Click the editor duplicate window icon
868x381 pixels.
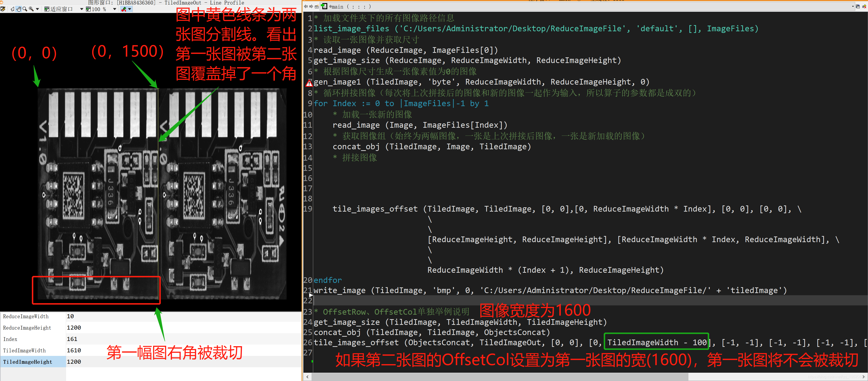(858, 6)
